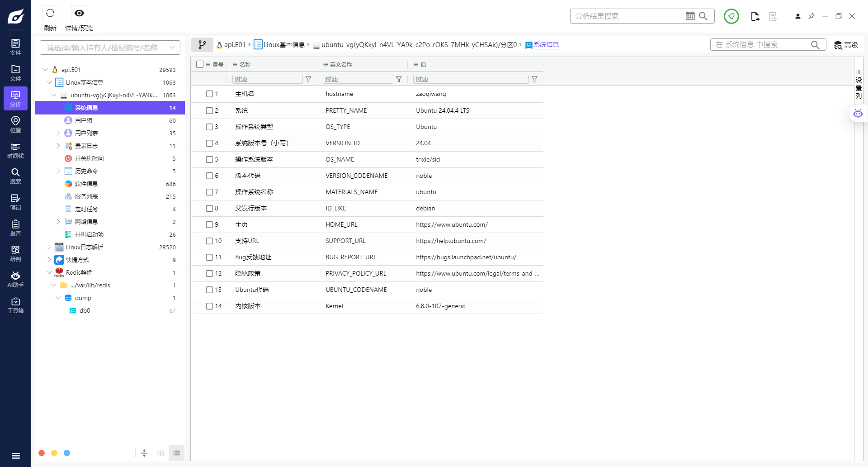Expand the 用户列表 tree node
The width and height of the screenshot is (868, 467).
(58, 133)
